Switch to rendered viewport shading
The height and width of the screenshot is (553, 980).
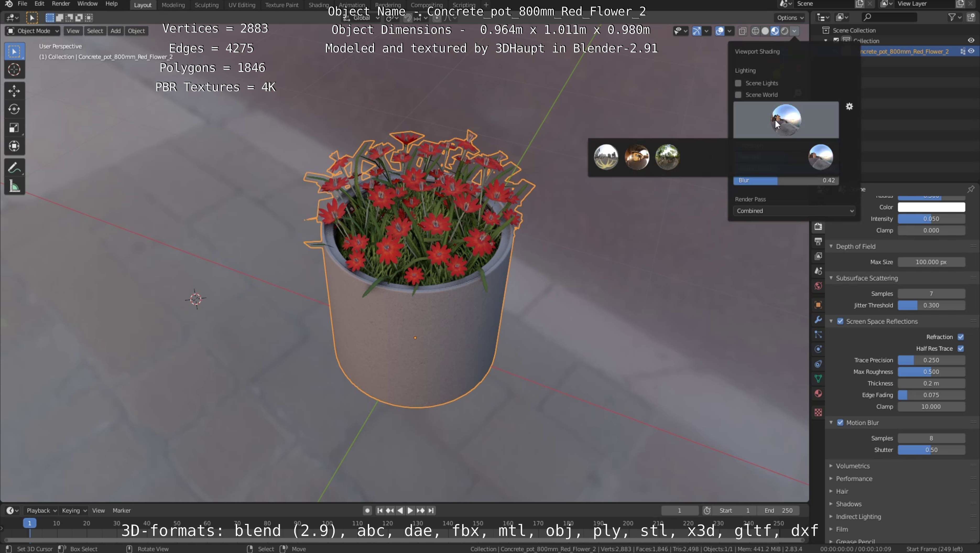[785, 31]
